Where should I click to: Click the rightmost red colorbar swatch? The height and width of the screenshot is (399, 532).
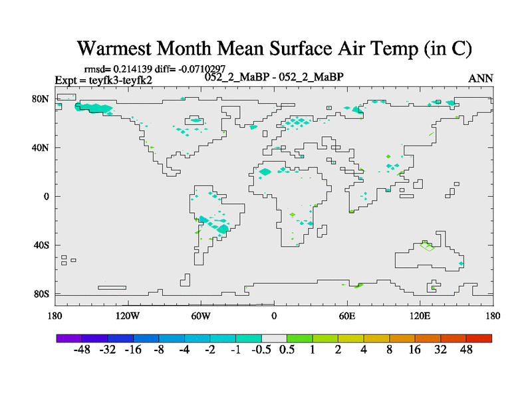click(479, 338)
